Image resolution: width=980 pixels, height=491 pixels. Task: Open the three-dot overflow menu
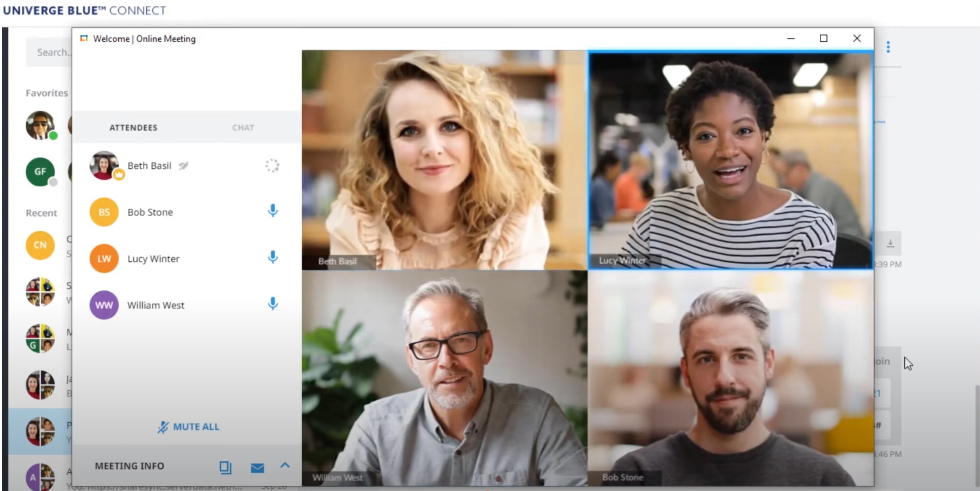click(x=888, y=47)
